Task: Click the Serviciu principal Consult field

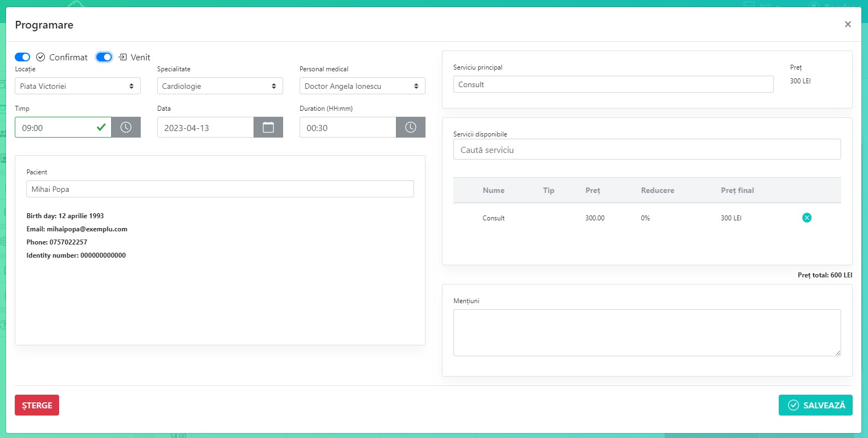Action: 613,84
